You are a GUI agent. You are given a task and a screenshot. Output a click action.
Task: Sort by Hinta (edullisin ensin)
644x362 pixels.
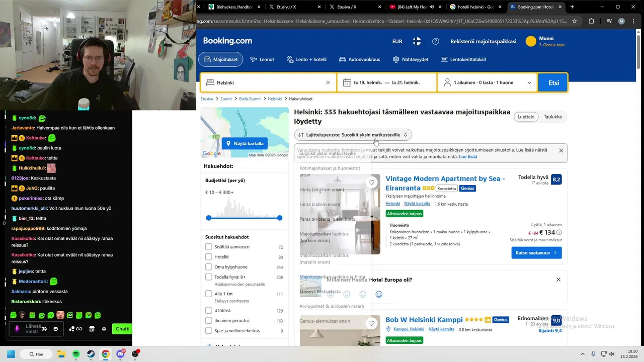pos(322,190)
